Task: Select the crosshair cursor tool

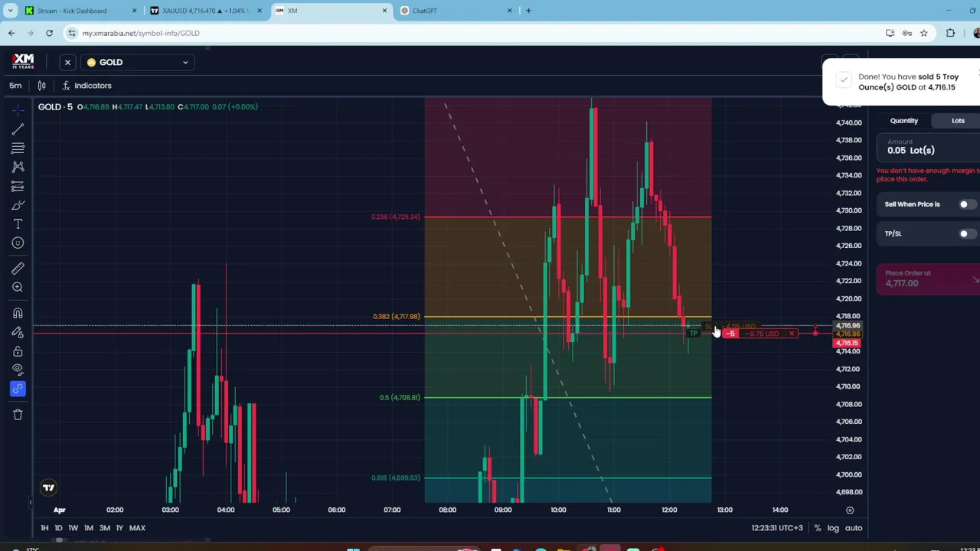Action: point(18,111)
